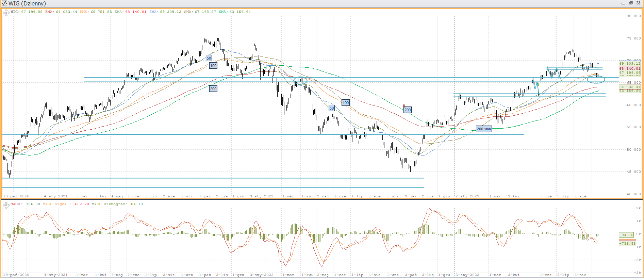Click the red marker above the 200 label
This screenshot has width=644, height=278.
pos(404,106)
